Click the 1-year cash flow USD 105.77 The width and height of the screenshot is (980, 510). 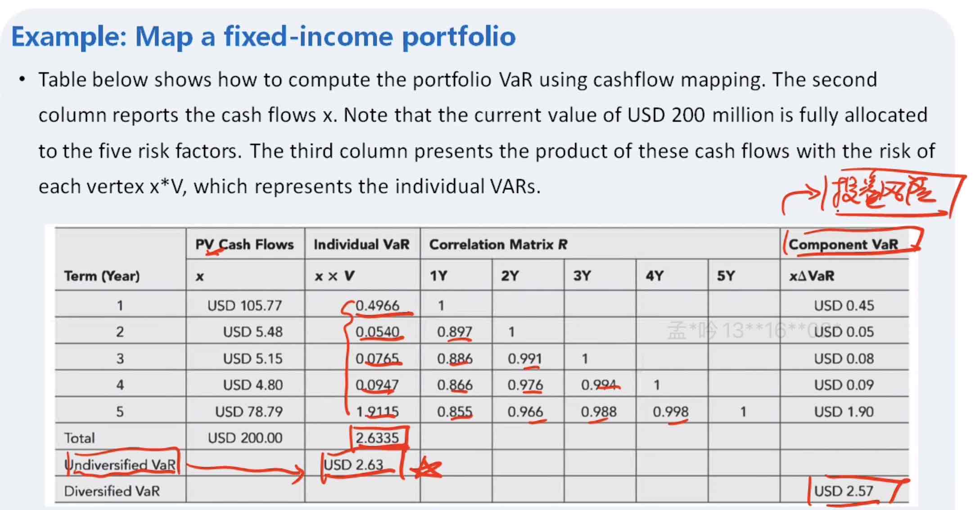244,305
